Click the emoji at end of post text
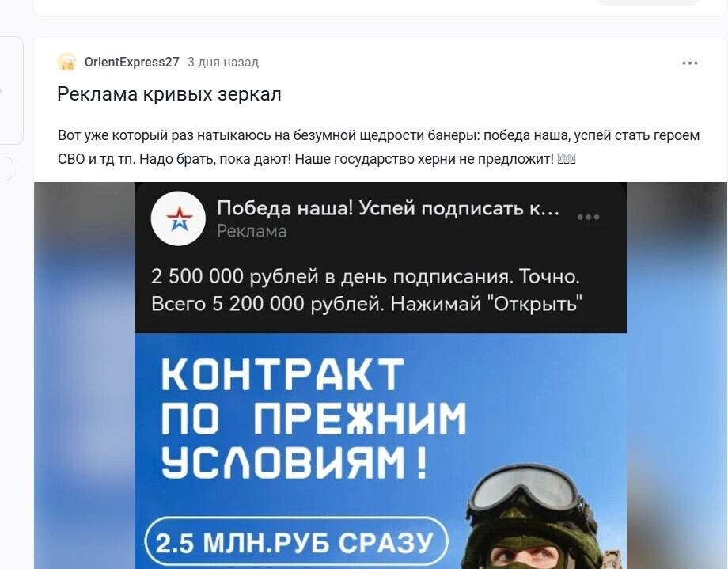 (567, 159)
